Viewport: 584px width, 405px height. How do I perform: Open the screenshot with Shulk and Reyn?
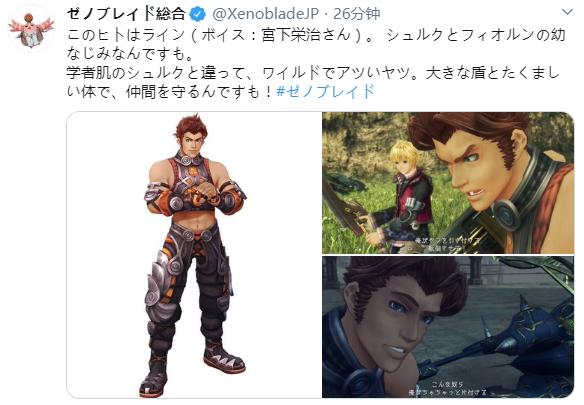click(448, 183)
